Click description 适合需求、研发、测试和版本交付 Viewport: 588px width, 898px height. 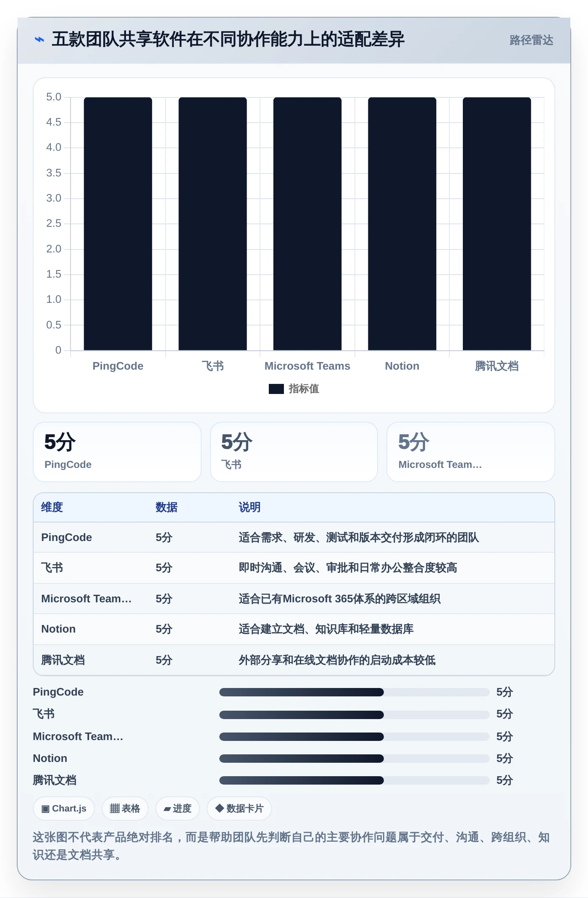click(359, 538)
